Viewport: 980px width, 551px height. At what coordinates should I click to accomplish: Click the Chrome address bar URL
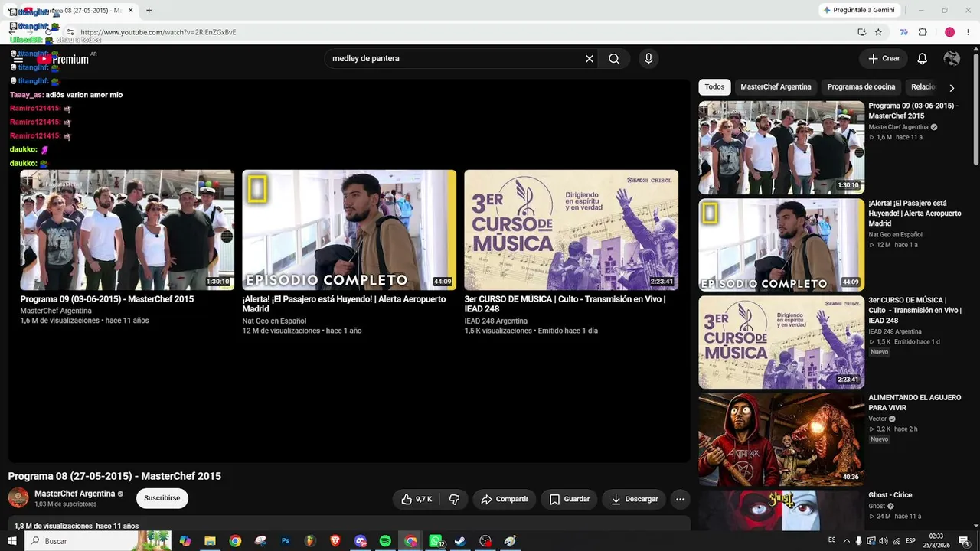[x=158, y=32]
